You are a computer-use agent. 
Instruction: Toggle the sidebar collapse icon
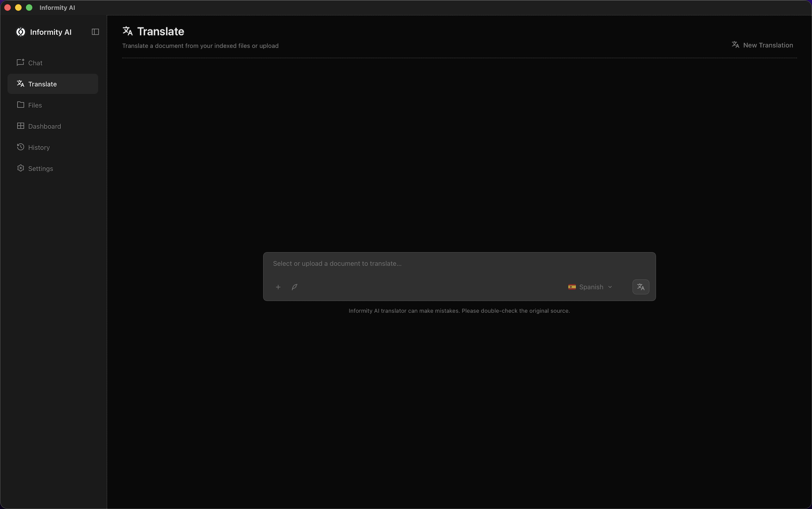click(x=95, y=32)
